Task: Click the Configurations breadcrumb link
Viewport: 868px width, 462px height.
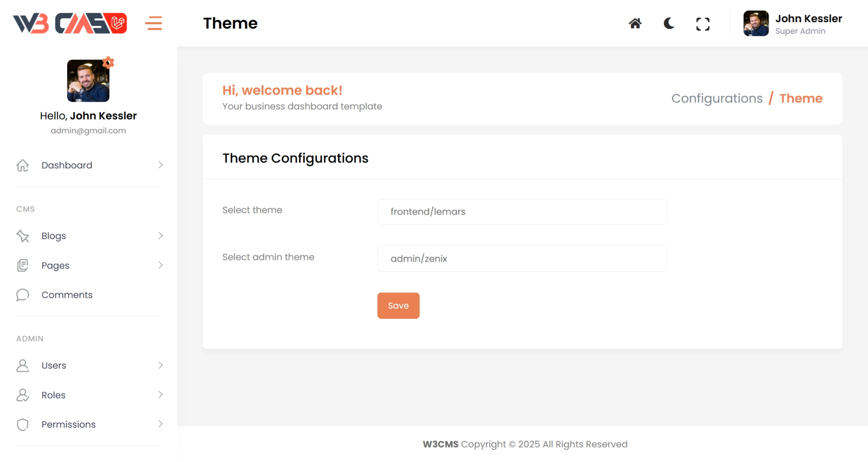Action: tap(717, 98)
